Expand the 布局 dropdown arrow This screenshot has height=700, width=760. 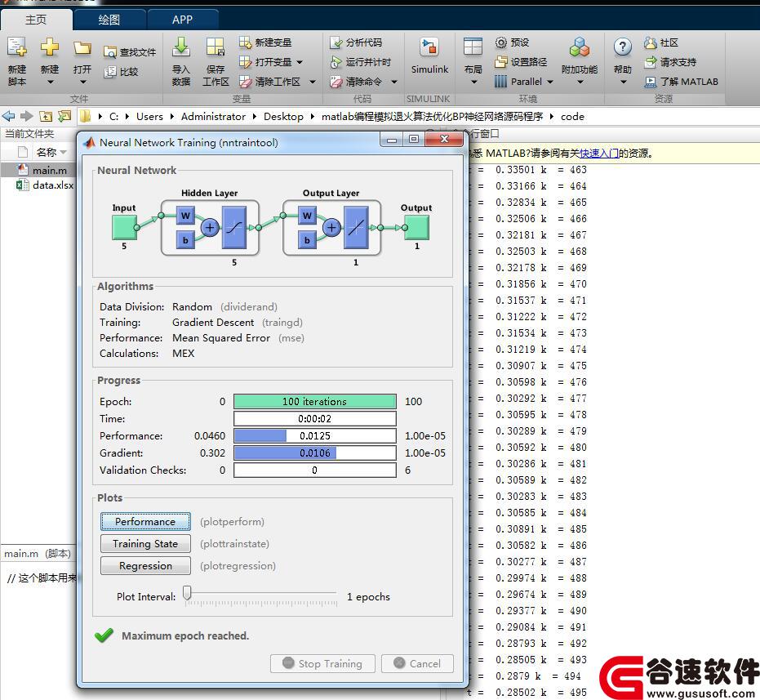[474, 82]
